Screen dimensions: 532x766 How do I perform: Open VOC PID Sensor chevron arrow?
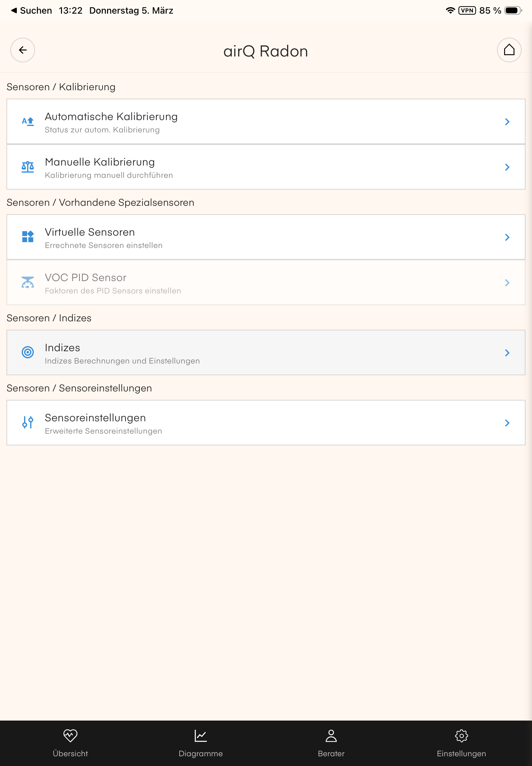pos(507,283)
